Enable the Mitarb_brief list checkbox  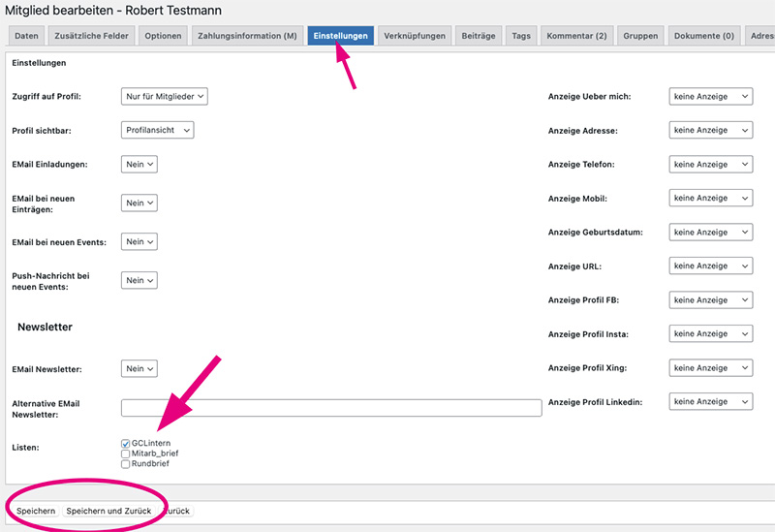pos(126,454)
